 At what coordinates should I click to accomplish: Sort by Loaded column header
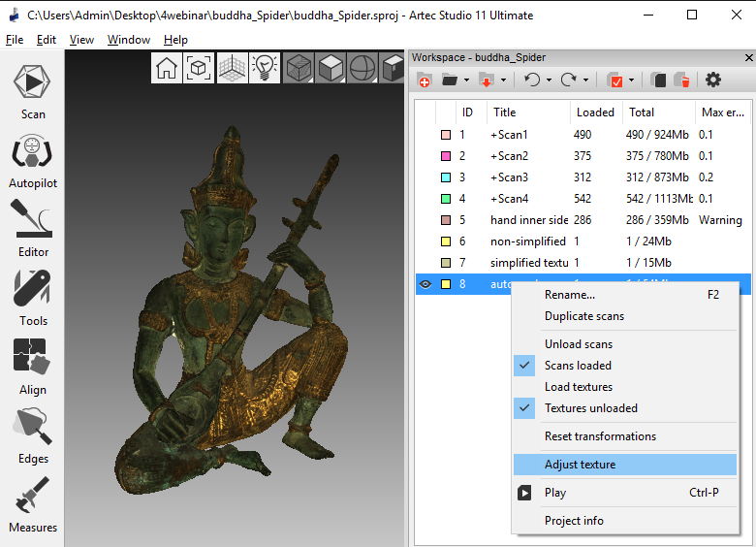[x=596, y=113]
